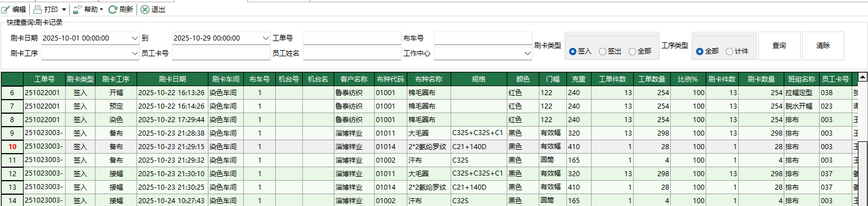Click the 编辑 edit toolbar button
This screenshot has height=206, width=868.
(14, 9)
